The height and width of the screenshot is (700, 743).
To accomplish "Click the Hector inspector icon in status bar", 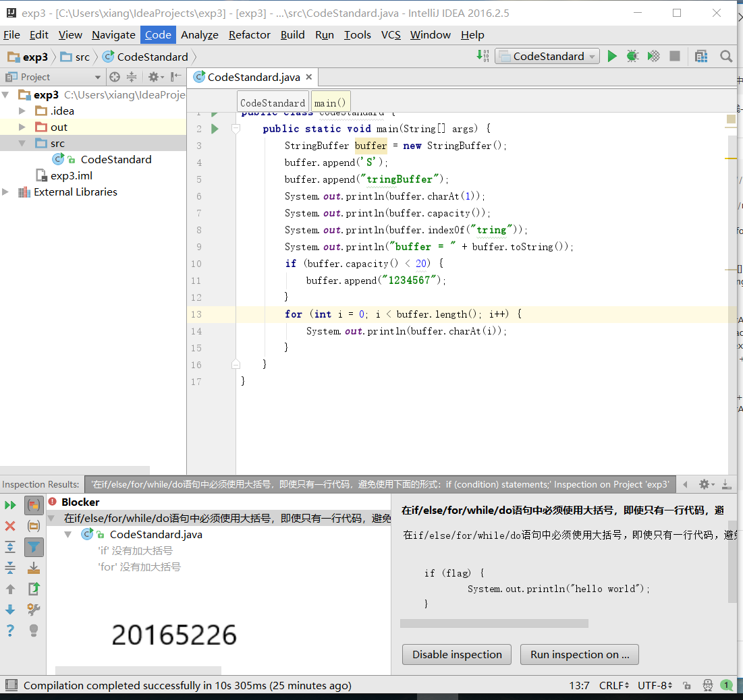I will pyautogui.click(x=707, y=685).
